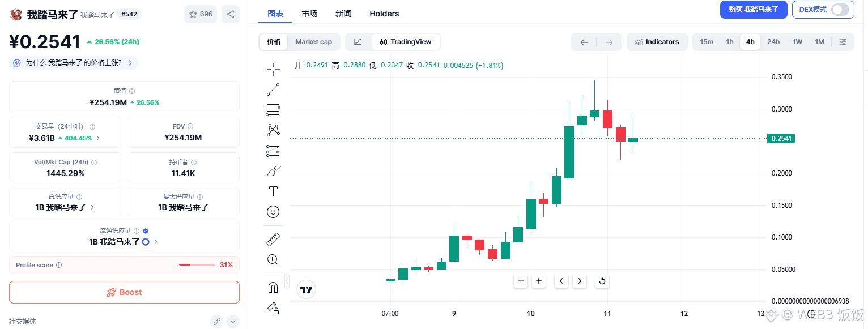
Task: Choose the brush drawing tool
Action: pos(273,171)
